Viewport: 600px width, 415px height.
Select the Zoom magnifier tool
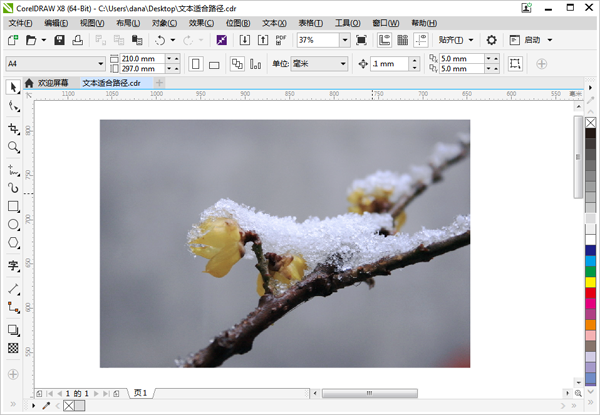14,147
